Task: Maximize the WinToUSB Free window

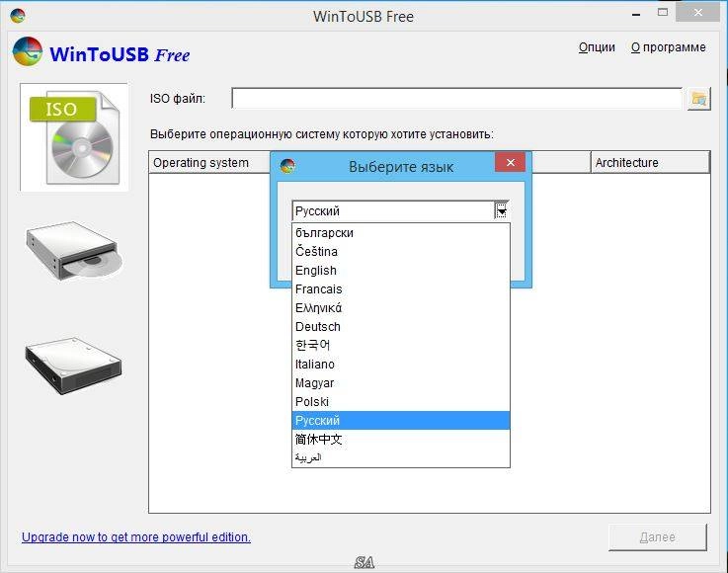Action: tap(663, 13)
